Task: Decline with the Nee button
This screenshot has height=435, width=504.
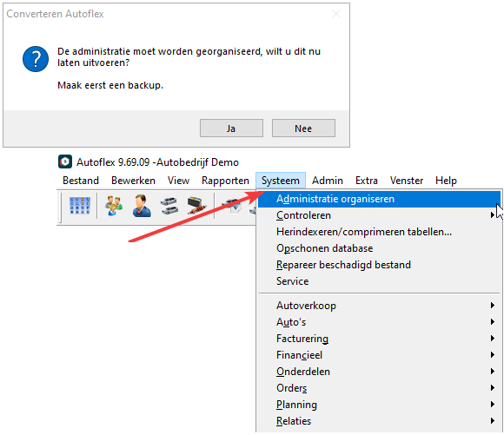Action: click(303, 129)
